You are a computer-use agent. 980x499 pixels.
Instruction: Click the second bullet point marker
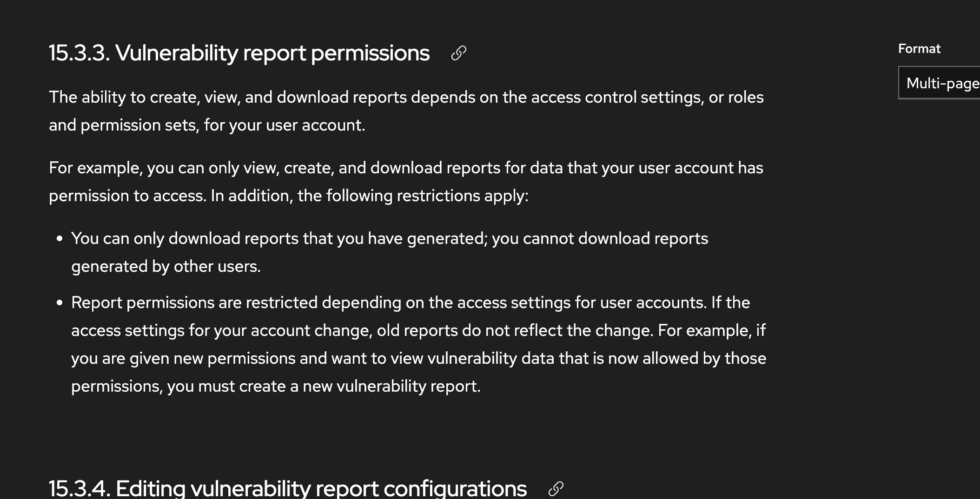(60, 303)
